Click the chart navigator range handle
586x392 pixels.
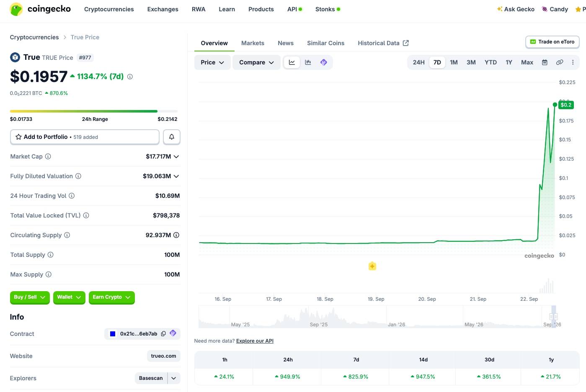coord(553,317)
